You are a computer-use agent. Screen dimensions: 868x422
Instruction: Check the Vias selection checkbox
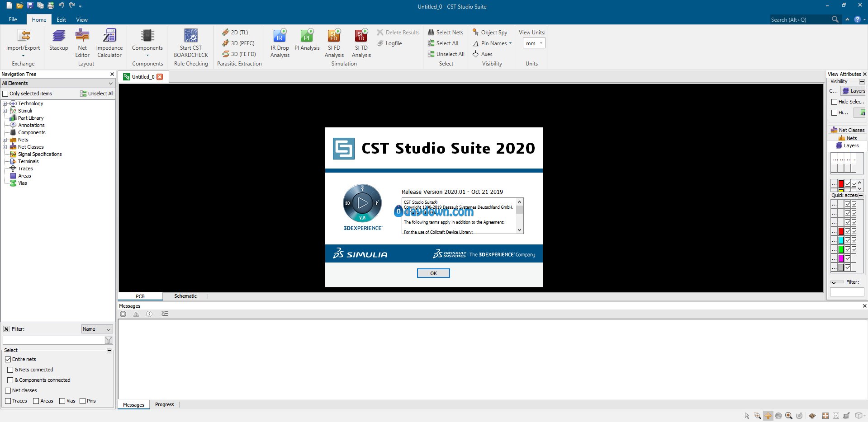[x=62, y=401]
